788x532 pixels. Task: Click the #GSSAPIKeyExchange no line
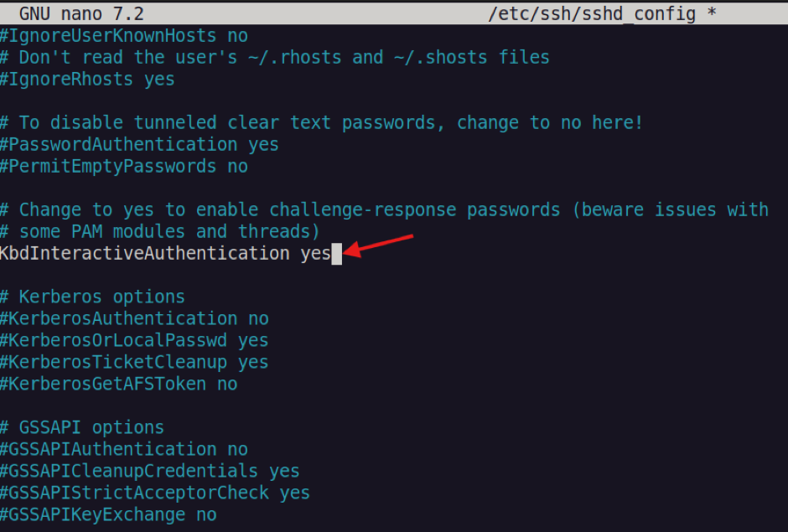coord(108,515)
